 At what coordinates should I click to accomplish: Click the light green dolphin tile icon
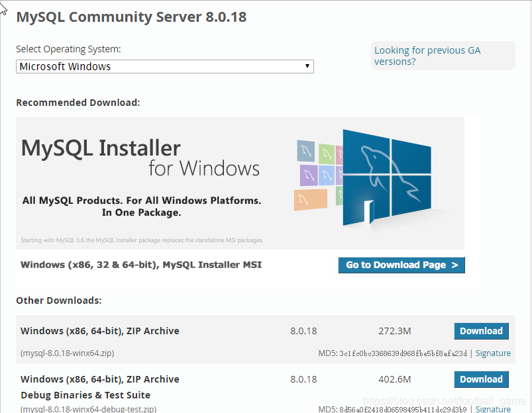click(327, 154)
